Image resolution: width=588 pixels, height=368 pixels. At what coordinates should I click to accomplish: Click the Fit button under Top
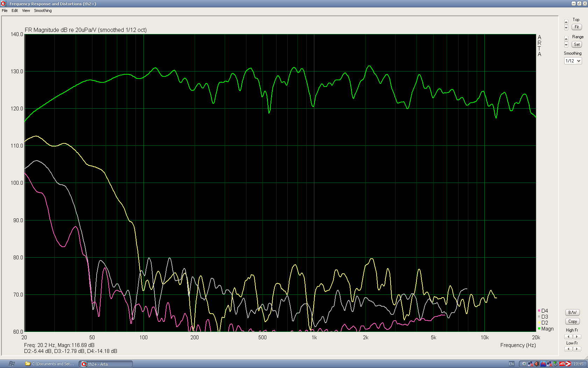[x=577, y=27]
